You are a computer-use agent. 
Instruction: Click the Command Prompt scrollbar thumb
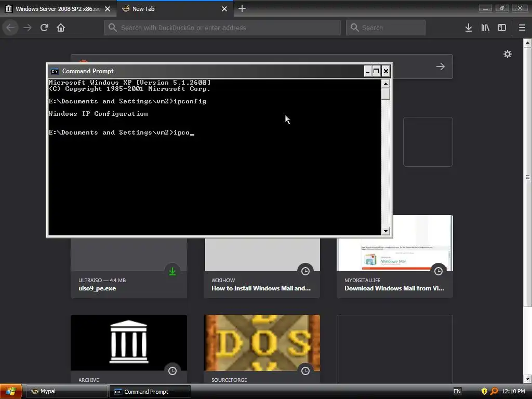pyautogui.click(x=385, y=94)
